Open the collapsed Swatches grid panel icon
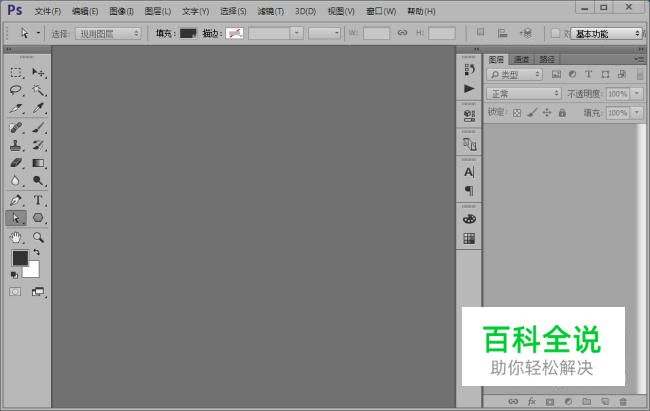Image resolution: width=650 pixels, height=411 pixels. 469,238
